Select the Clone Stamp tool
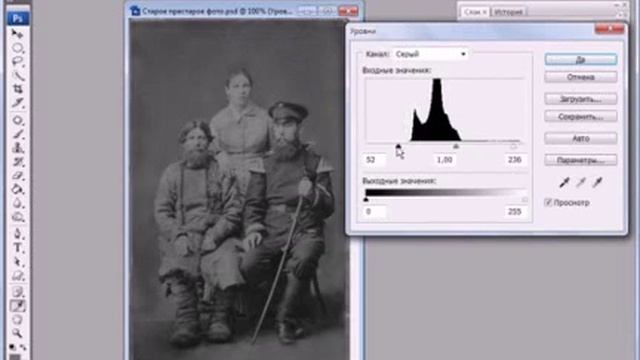This screenshot has height=360, width=640. tap(18, 148)
